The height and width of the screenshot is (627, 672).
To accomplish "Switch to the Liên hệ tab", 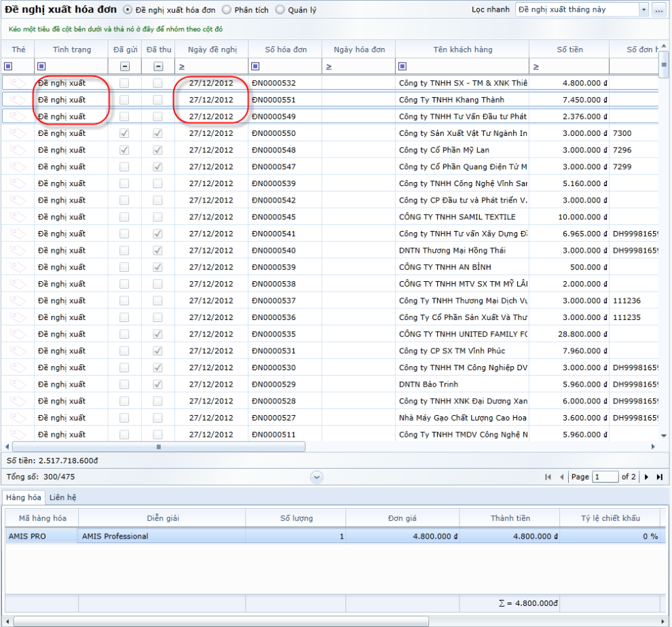I will coord(62,497).
